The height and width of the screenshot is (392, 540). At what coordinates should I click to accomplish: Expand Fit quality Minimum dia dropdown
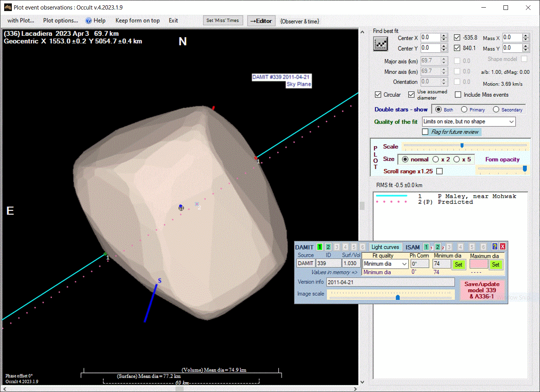click(404, 264)
